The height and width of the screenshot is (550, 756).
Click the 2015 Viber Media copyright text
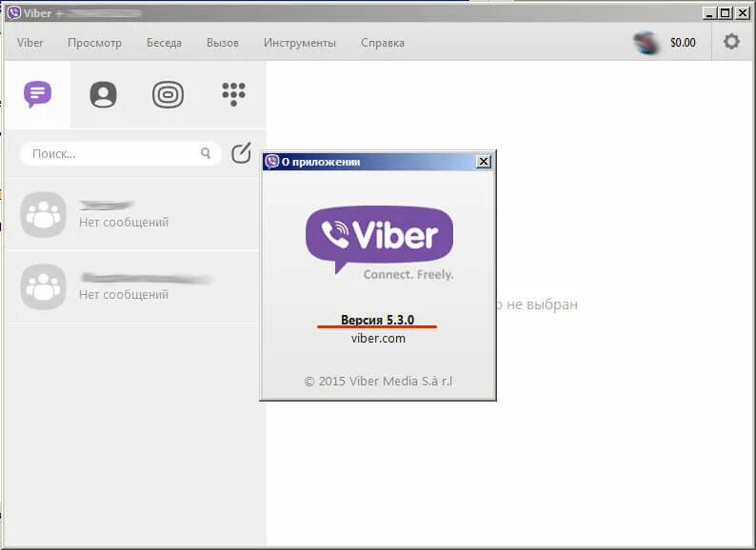click(379, 382)
